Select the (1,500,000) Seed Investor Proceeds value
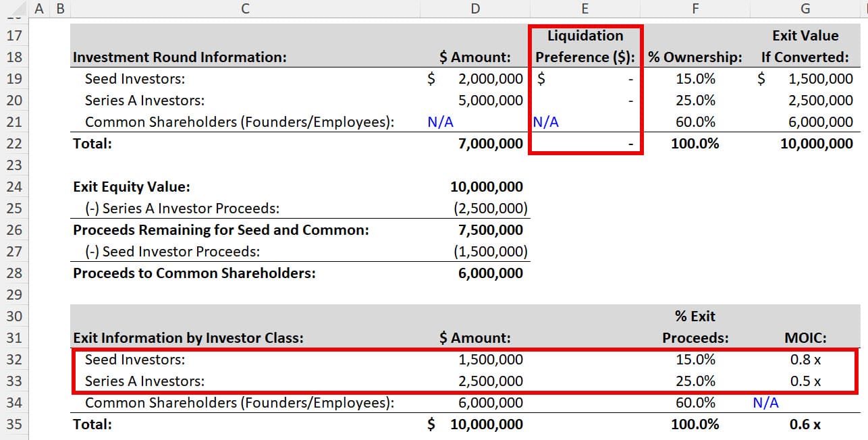The width and height of the screenshot is (868, 440). (x=490, y=252)
